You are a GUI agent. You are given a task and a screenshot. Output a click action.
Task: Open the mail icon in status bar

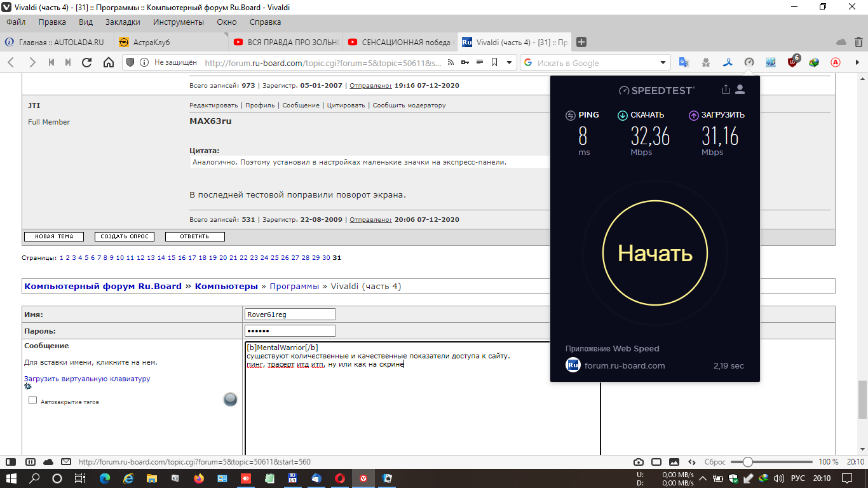(x=65, y=462)
